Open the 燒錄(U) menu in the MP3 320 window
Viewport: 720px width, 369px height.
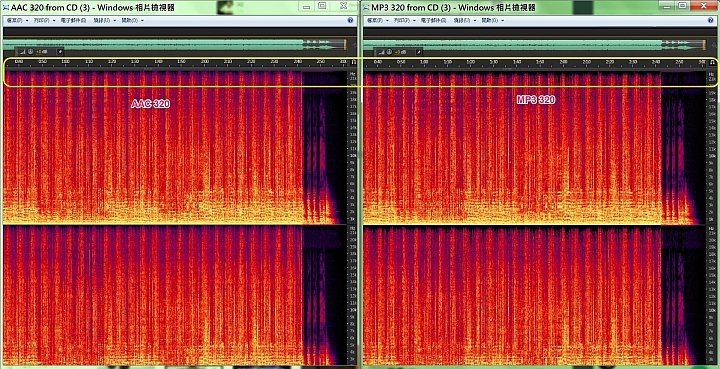[x=464, y=21]
